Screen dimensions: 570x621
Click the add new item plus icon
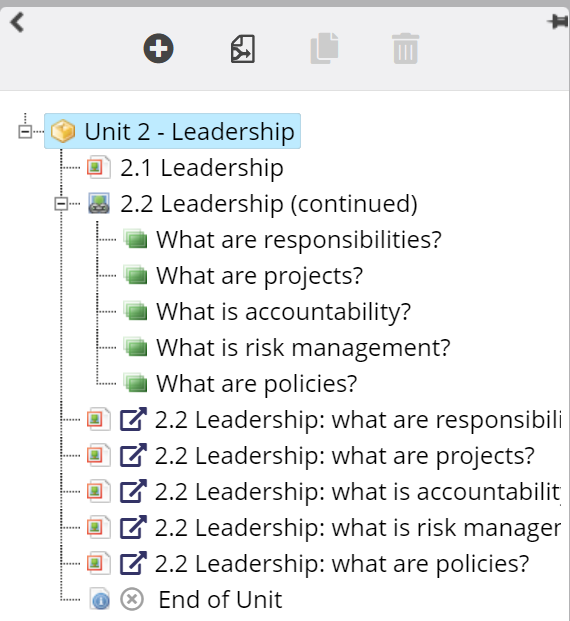pos(158,48)
